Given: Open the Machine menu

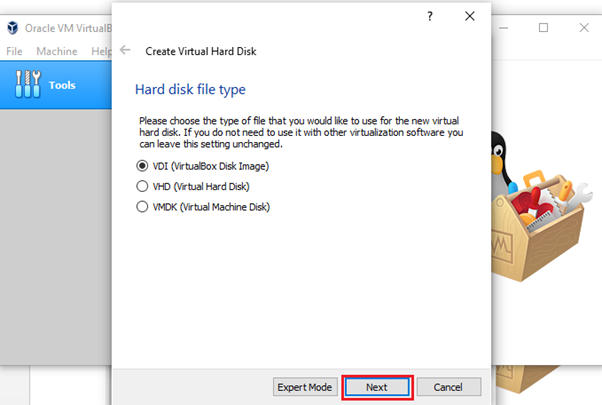Looking at the screenshot, I should pyautogui.click(x=56, y=51).
